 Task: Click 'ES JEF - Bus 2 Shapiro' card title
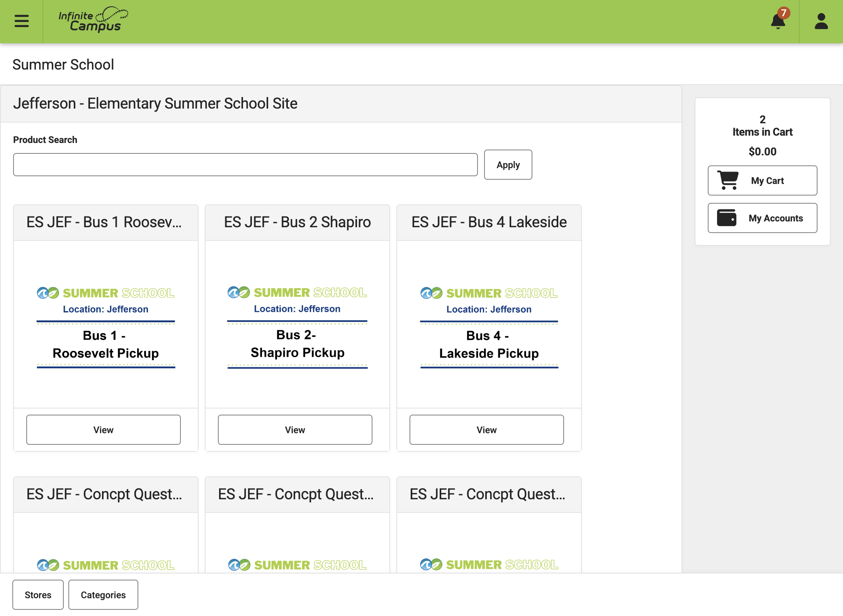[x=297, y=222]
